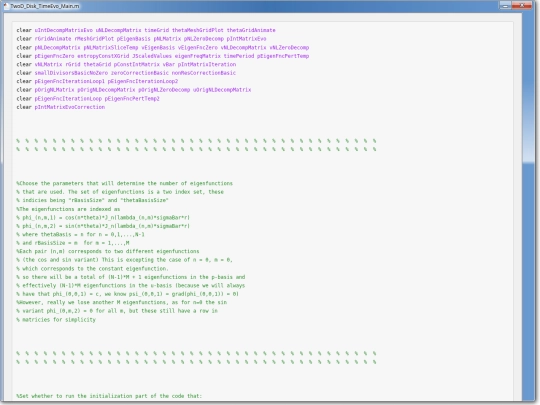Screen dimensions: 540x405
Task: Click the comment "%Each pair (n,m) corresponds to two"
Action: [107, 251]
